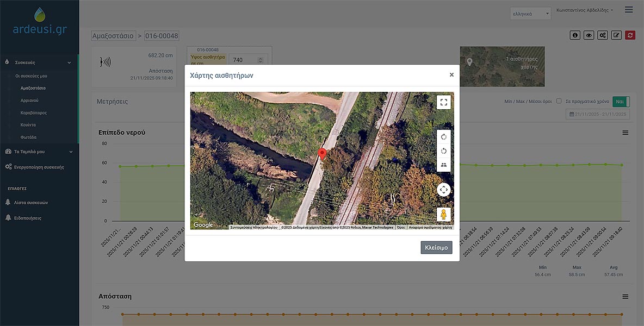Click the map tilt control
Screen dimensions: 644x326
pos(444,165)
